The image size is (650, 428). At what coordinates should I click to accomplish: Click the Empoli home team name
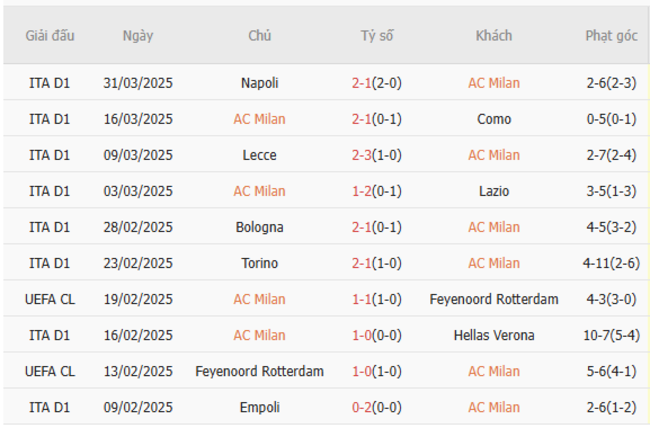pyautogui.click(x=260, y=407)
